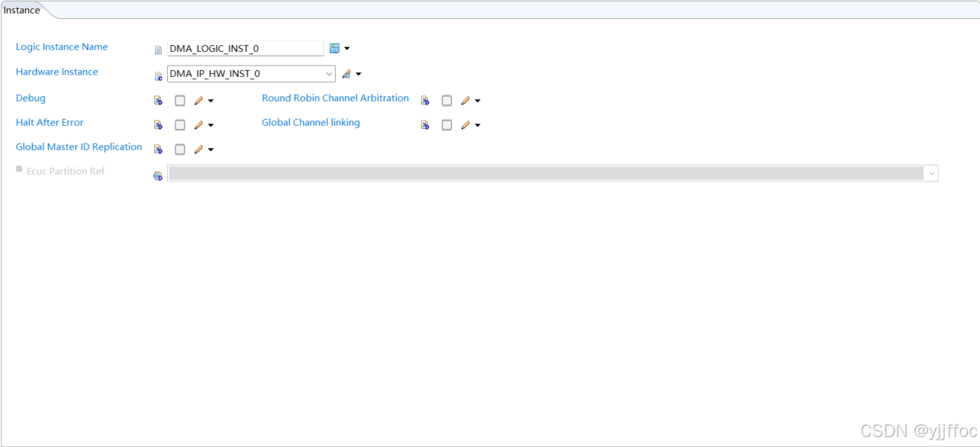Click the parameter icon beside Global Channel linking
The height and width of the screenshot is (447, 980).
pos(425,124)
